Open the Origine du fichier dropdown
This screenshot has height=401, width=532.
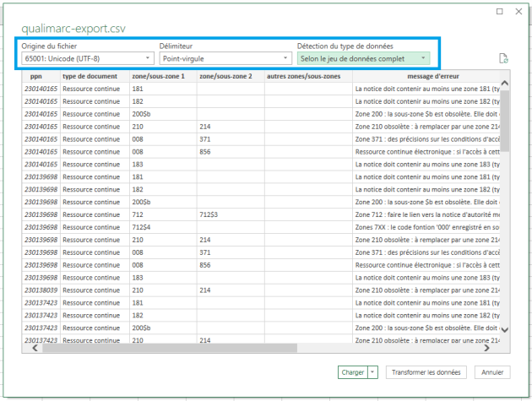(x=88, y=58)
